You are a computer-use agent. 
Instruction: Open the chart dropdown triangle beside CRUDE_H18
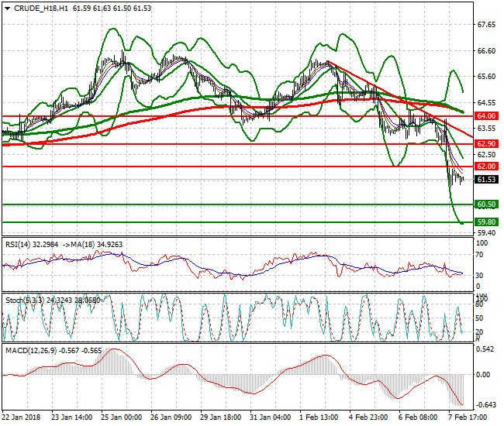pos(8,9)
